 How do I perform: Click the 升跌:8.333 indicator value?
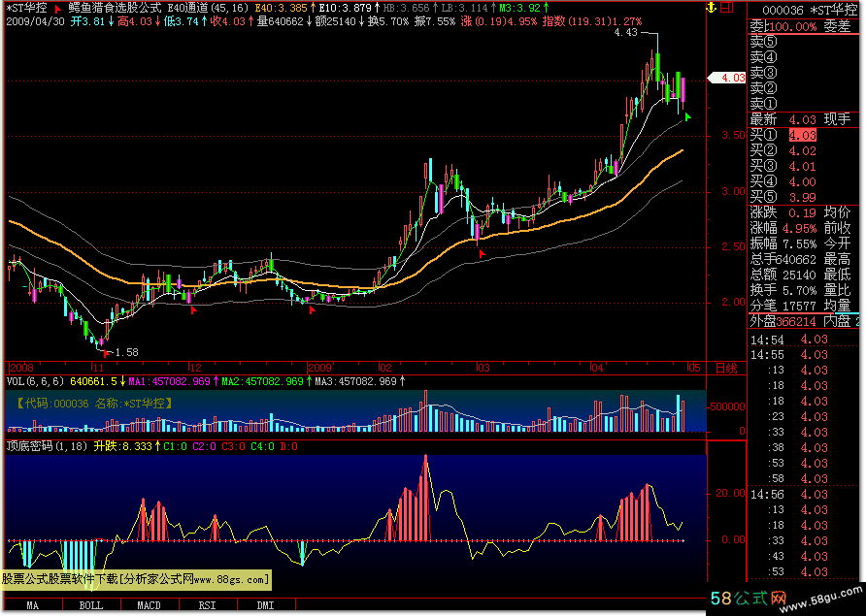[122, 446]
